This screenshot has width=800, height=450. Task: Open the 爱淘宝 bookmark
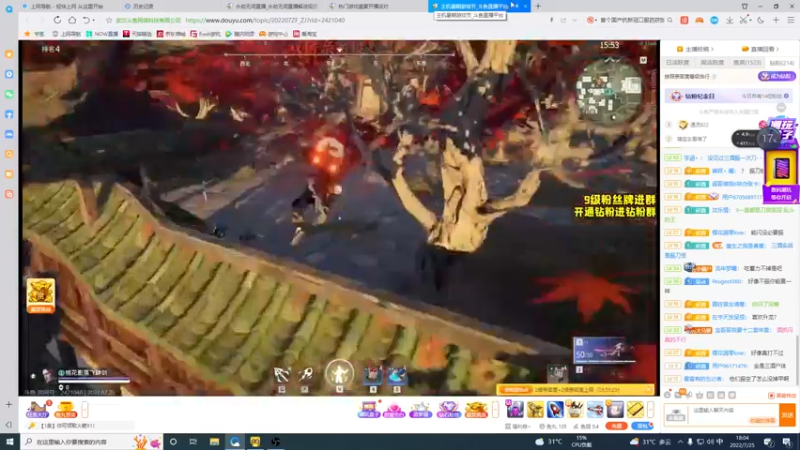point(305,34)
